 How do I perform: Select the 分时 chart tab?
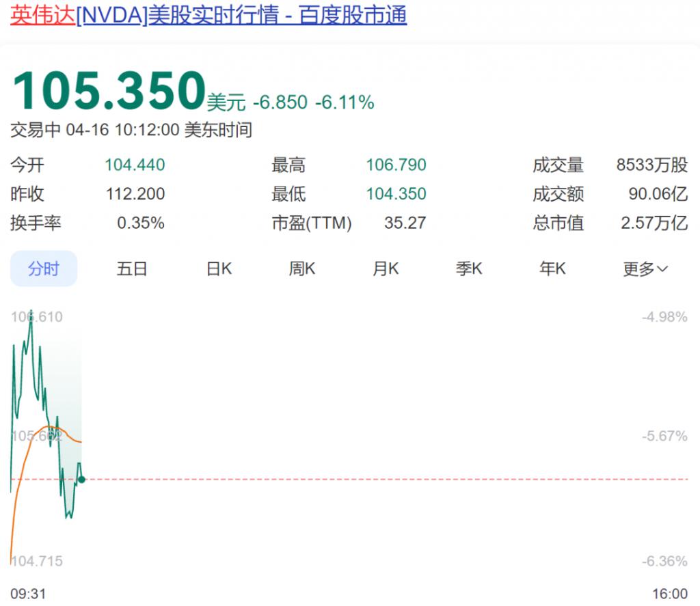coord(44,268)
